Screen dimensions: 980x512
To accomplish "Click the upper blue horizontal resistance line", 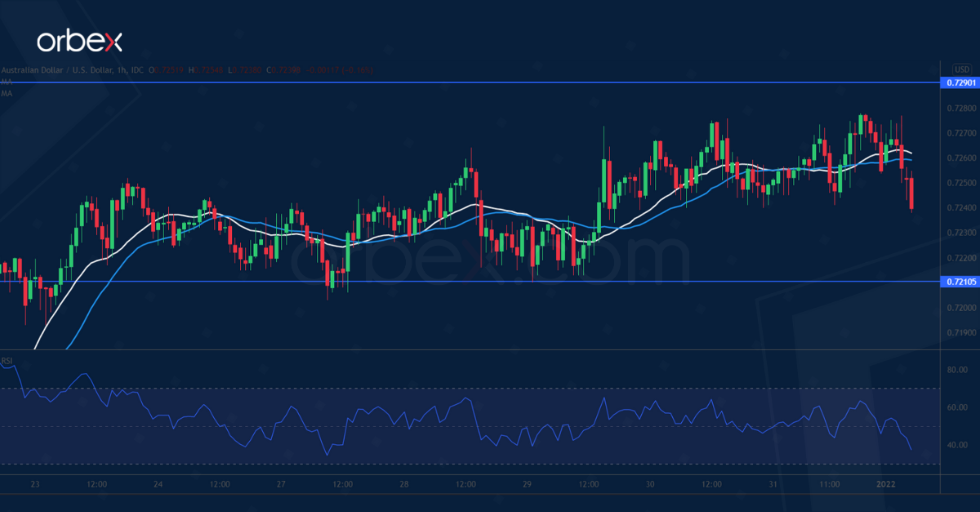I will [x=490, y=82].
